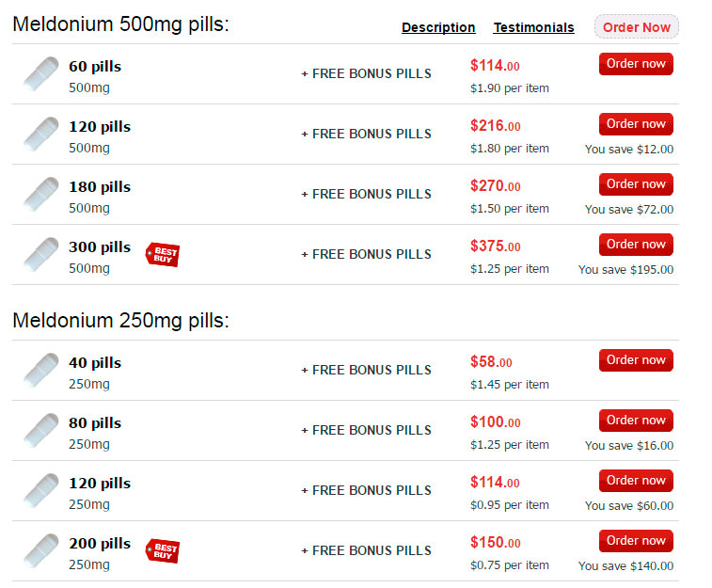The width and height of the screenshot is (712, 588).
Task: Order now the 120 pills 250mg at $114.00
Action: click(636, 481)
